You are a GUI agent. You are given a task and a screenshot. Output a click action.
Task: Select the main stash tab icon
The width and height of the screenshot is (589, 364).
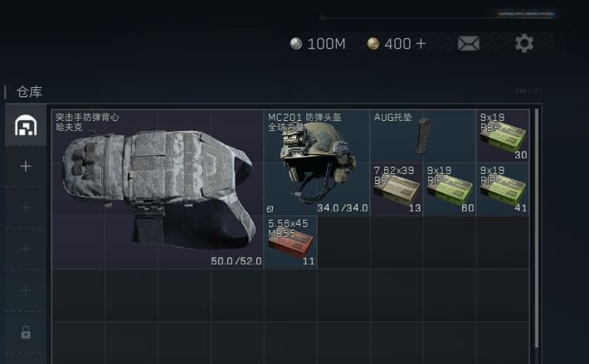pyautogui.click(x=26, y=125)
